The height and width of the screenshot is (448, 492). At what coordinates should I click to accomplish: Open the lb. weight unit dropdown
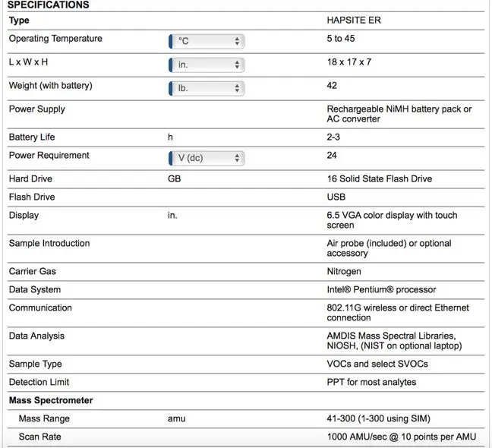pyautogui.click(x=207, y=88)
